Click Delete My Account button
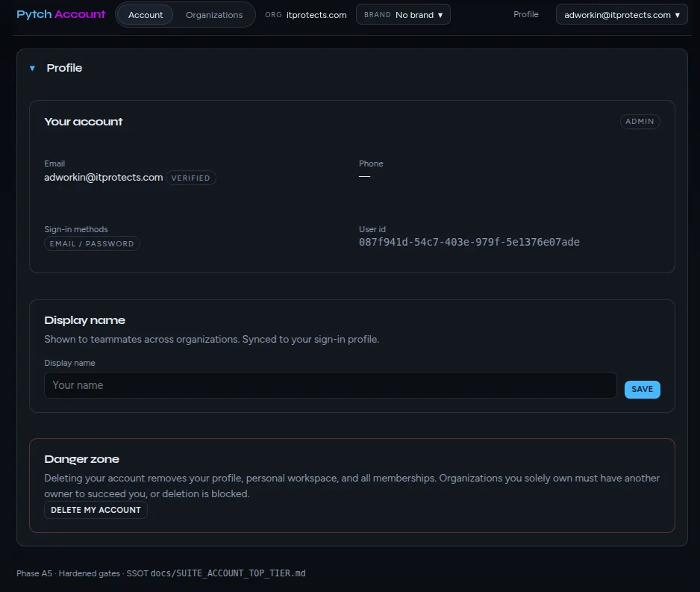The height and width of the screenshot is (592, 700). 96,510
